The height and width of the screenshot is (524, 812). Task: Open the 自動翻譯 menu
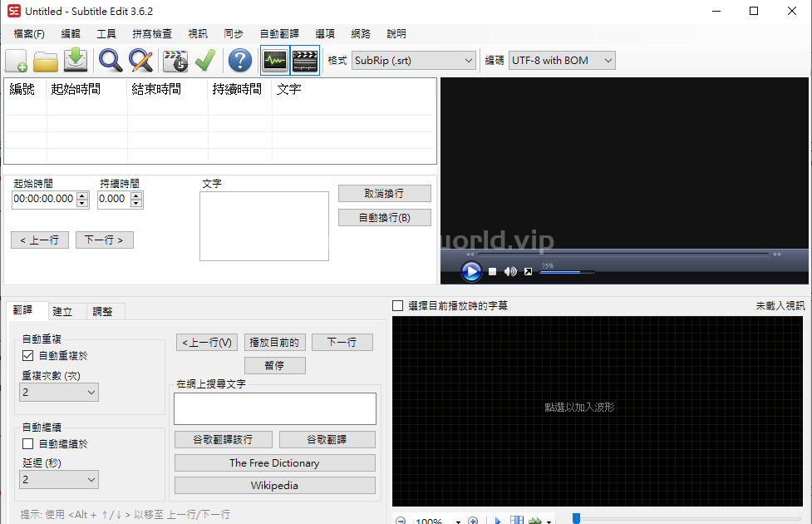(x=279, y=34)
